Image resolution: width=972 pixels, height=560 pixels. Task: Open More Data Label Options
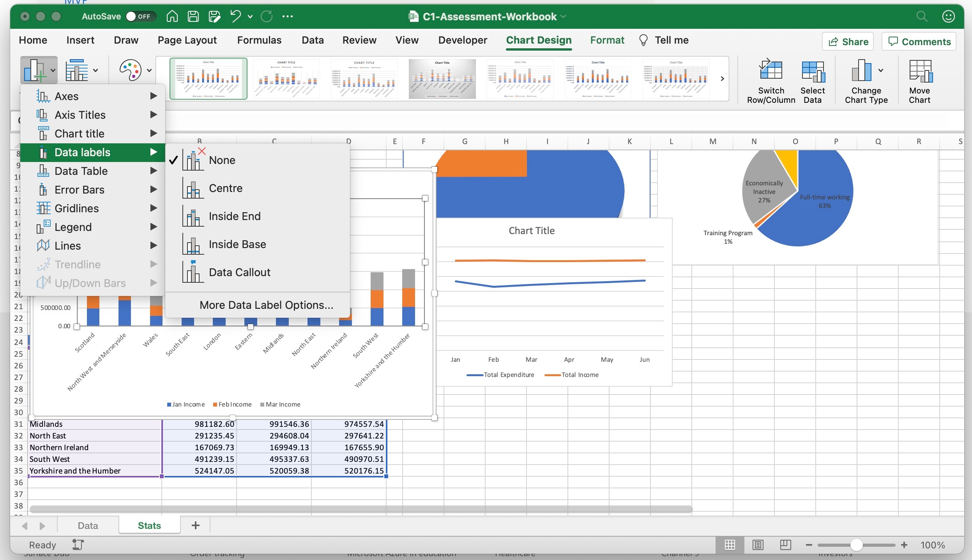coord(266,305)
